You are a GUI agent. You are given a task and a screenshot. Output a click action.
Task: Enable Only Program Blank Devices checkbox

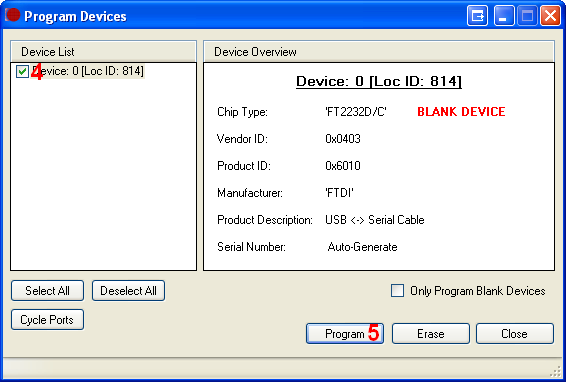(397, 291)
